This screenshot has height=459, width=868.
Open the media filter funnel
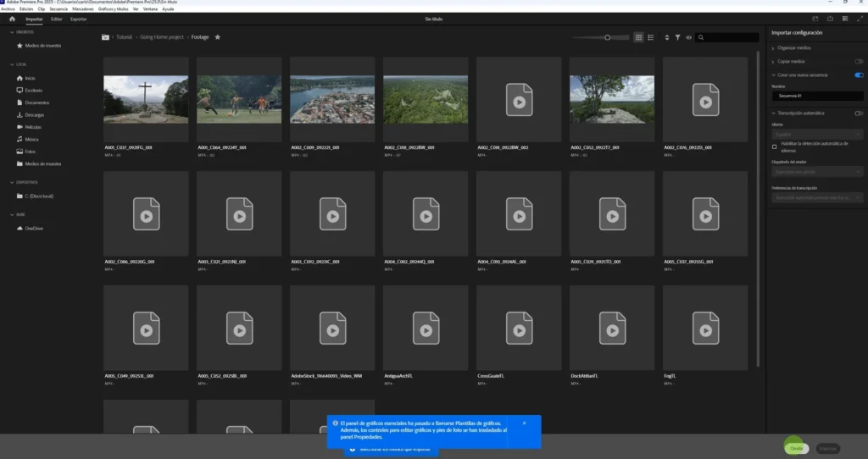tap(677, 37)
